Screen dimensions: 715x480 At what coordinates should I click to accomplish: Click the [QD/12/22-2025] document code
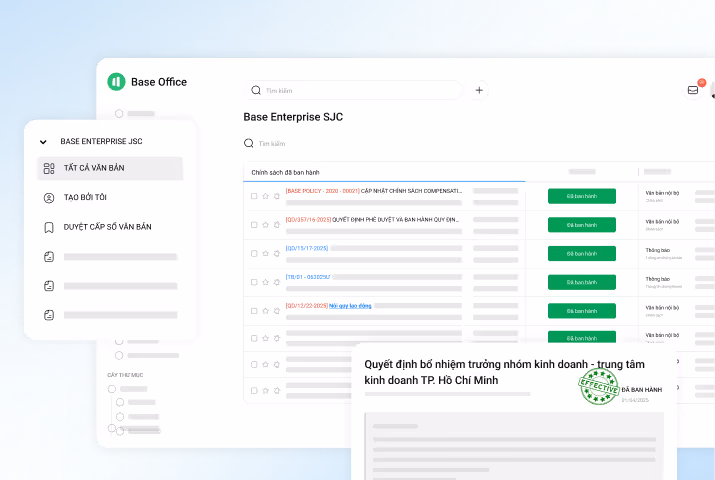(x=307, y=306)
